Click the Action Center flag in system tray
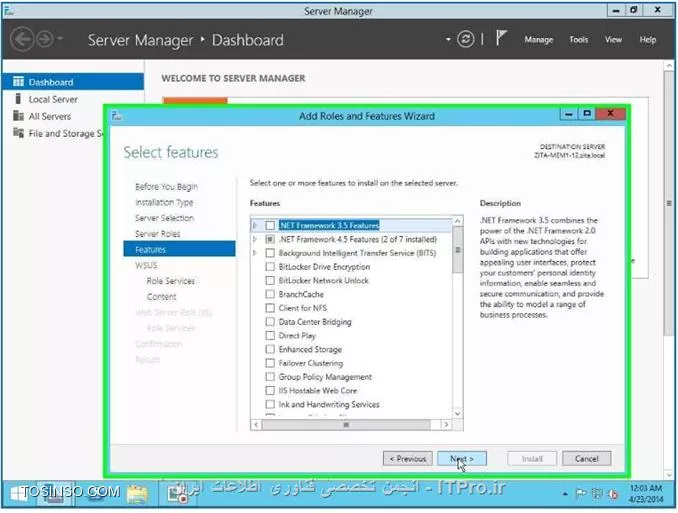 pos(580,494)
